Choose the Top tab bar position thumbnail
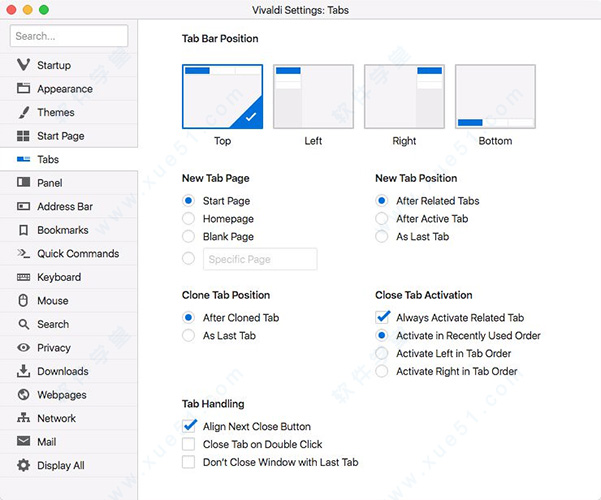This screenshot has width=601, height=500. click(x=222, y=96)
